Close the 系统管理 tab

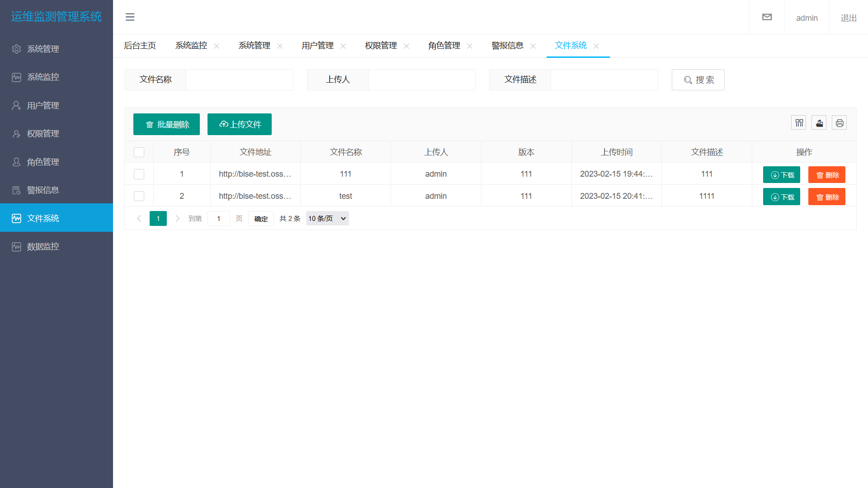280,46
